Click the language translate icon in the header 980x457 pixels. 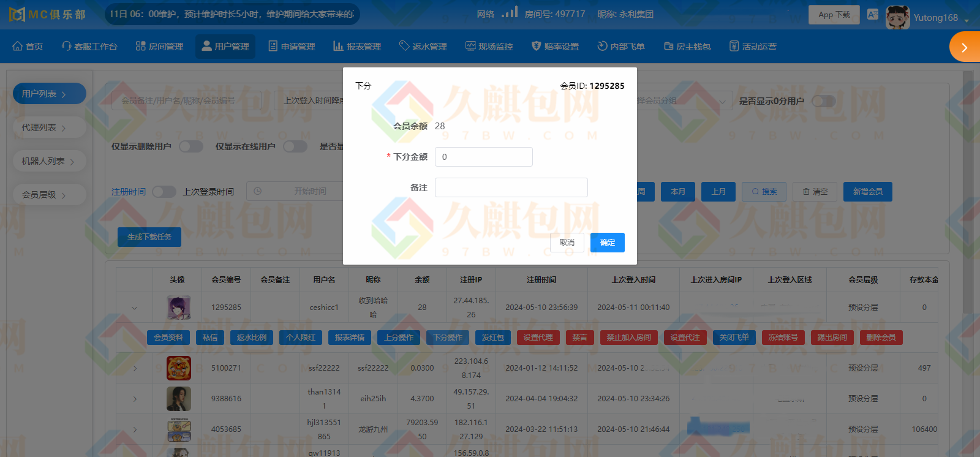(x=873, y=14)
